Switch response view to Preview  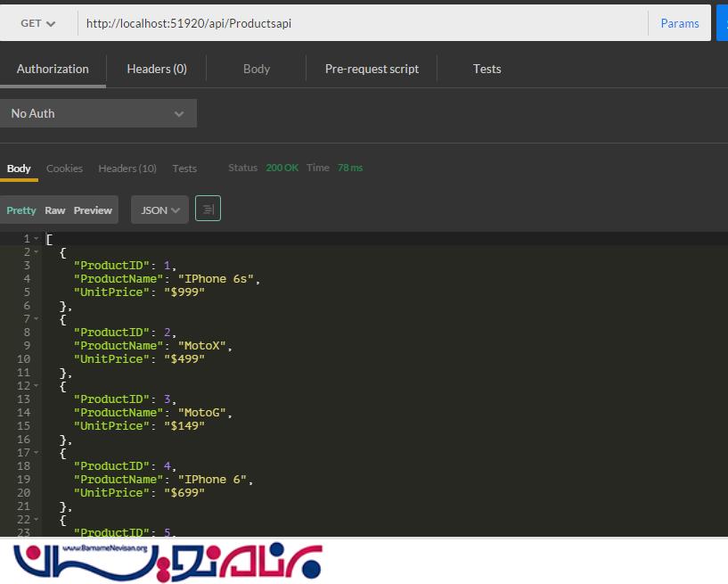click(93, 210)
